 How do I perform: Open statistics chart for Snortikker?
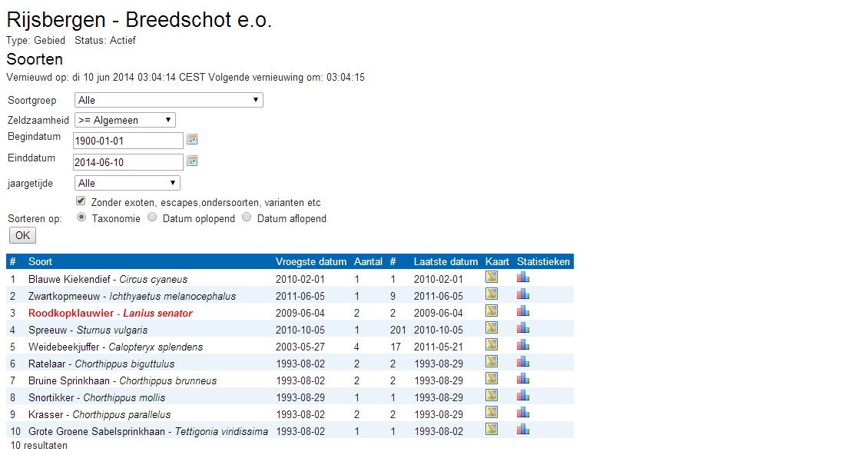coord(522,395)
